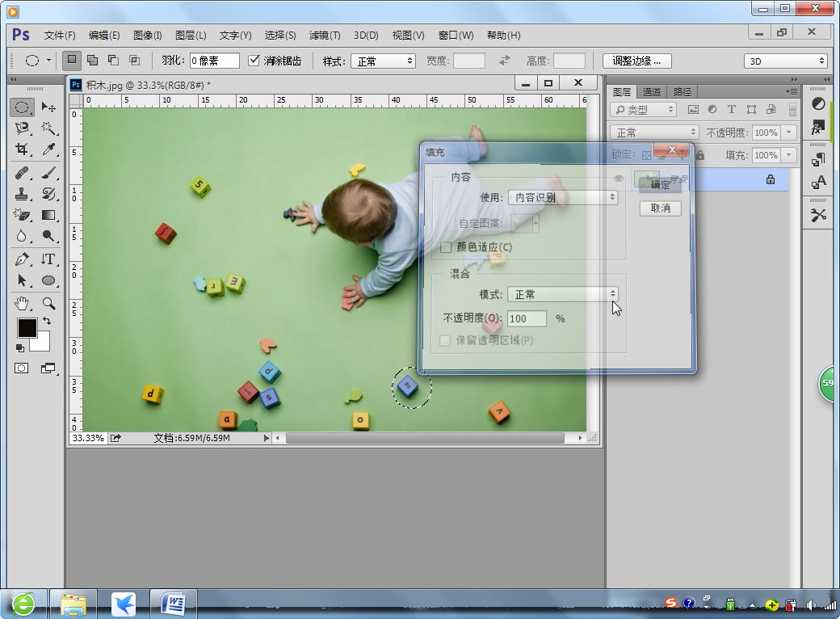Image resolution: width=840 pixels, height=619 pixels.
Task: Select the Zoom magnifier tool
Action: coord(48,304)
